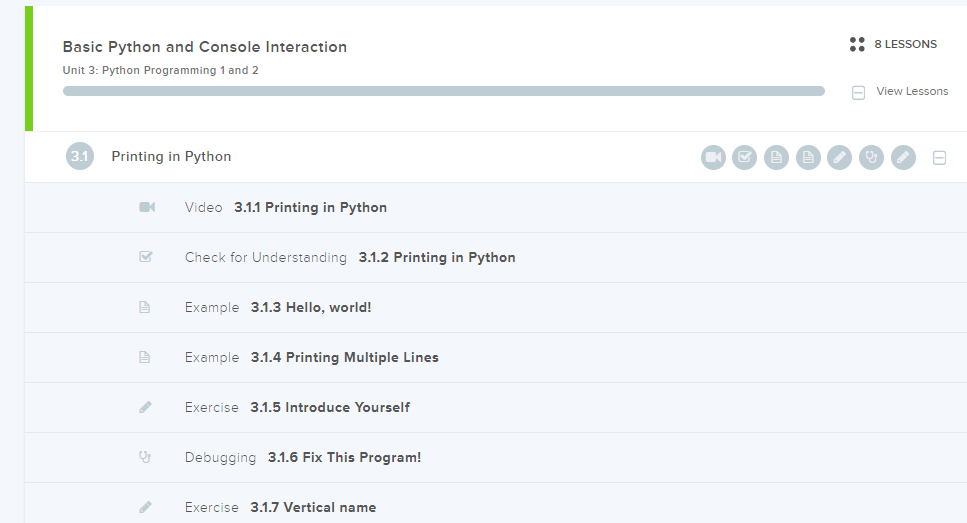Click the pencil icon beside 3.1.7 Vertical name

point(145,507)
